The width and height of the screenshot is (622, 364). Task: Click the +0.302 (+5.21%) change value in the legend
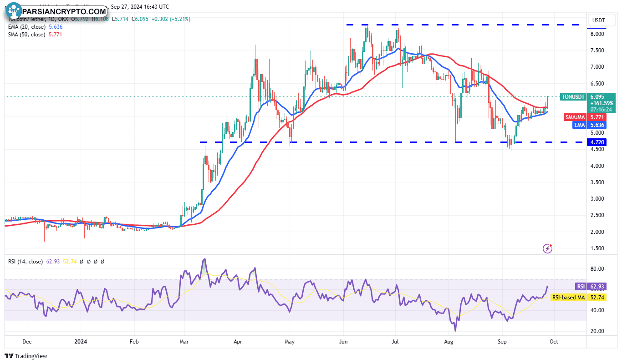click(171, 19)
